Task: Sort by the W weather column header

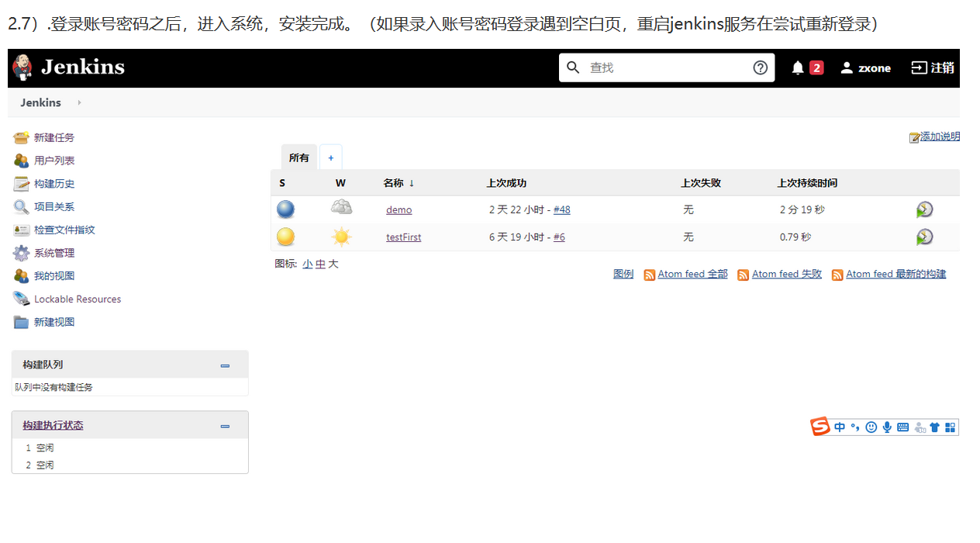Action: point(340,183)
